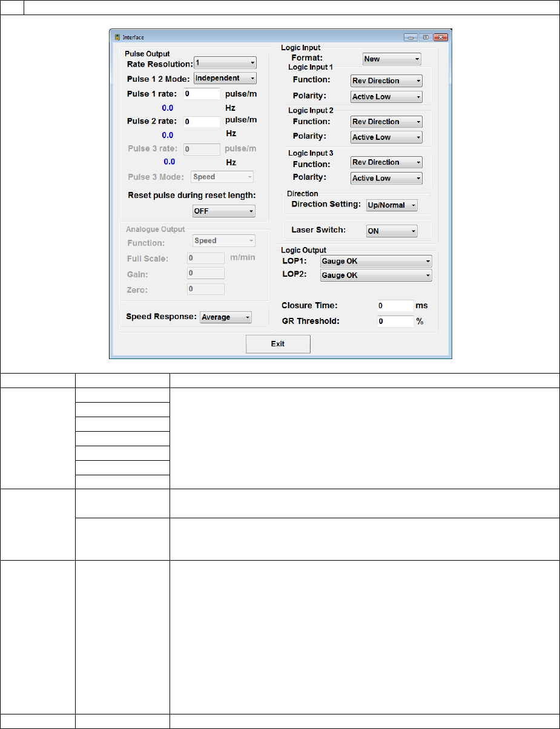Click the Laser Switch label
Image resolution: width=560 pixels, height=729 pixels.
point(318,231)
